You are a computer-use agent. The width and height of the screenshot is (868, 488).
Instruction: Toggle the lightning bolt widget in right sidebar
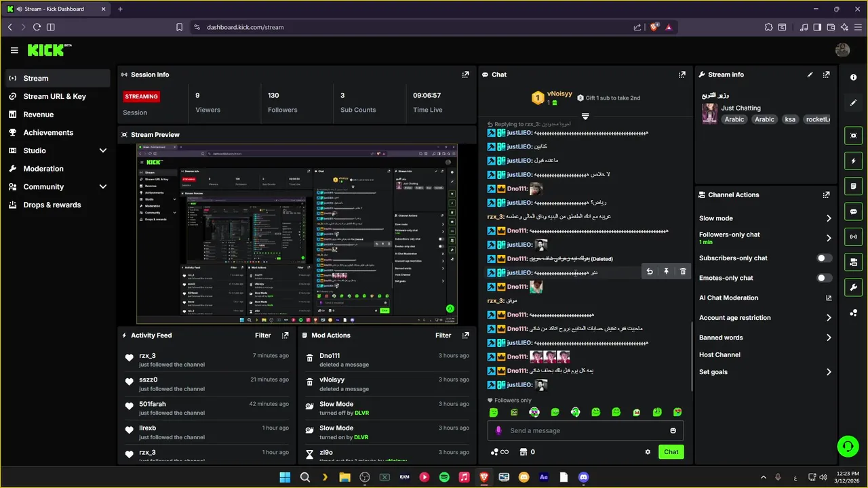point(854,161)
